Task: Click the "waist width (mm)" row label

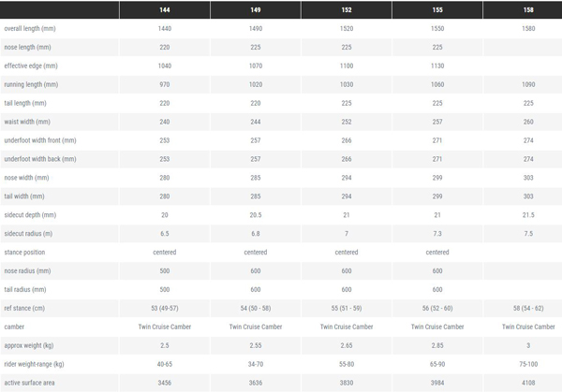Action: coord(29,122)
